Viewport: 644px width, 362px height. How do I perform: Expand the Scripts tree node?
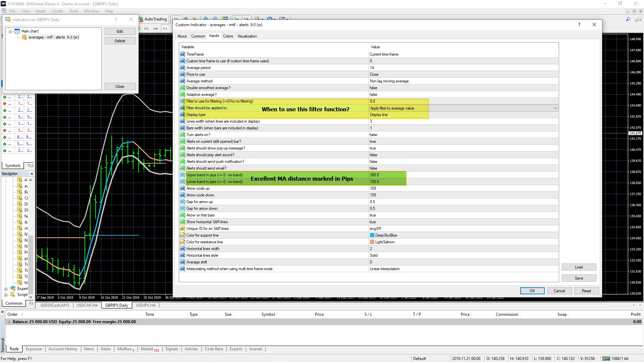pos(6,295)
